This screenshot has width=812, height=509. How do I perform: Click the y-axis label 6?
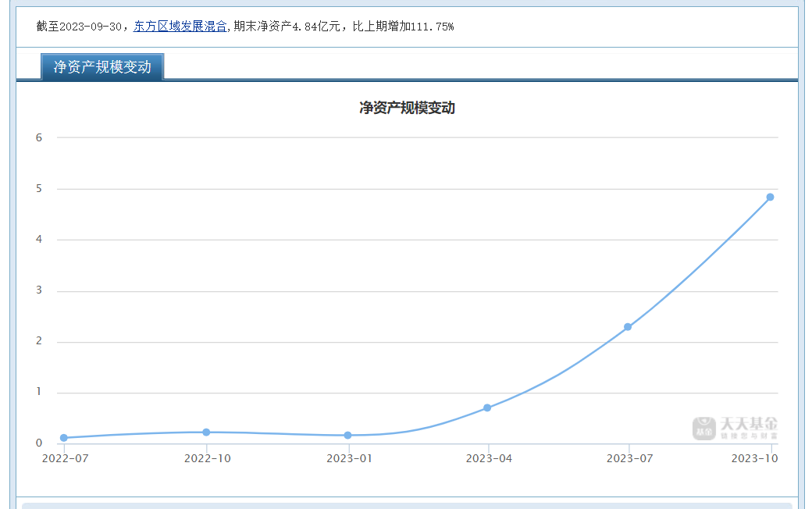[39, 137]
